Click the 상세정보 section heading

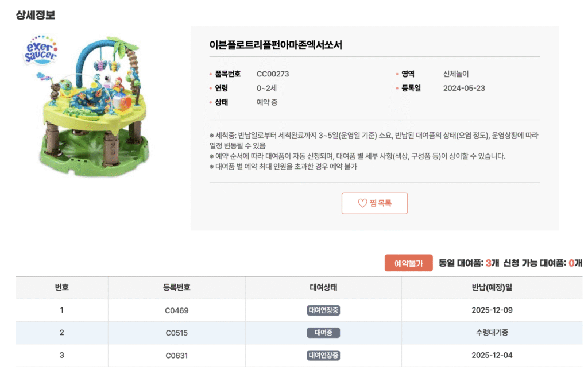point(36,15)
